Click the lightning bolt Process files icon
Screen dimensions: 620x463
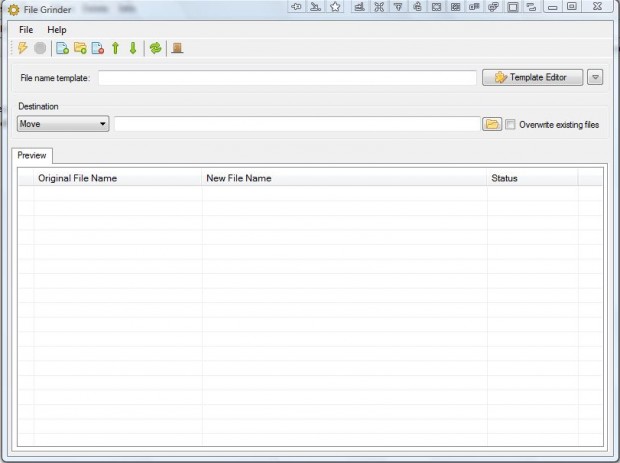click(23, 48)
